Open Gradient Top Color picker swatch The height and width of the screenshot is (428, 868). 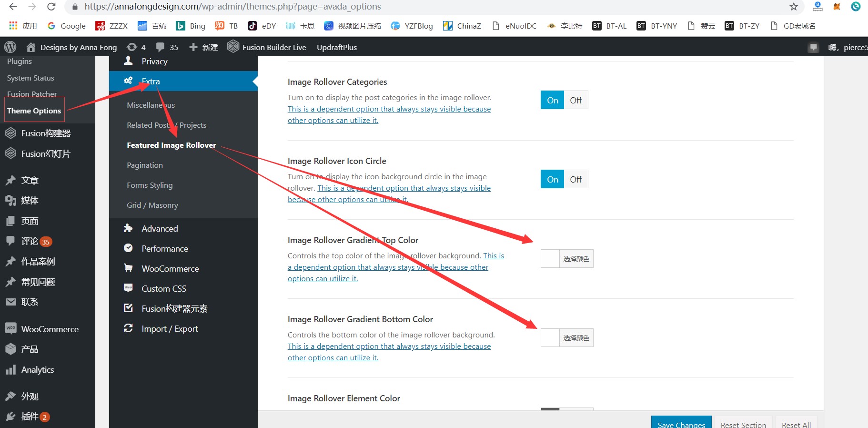click(550, 259)
